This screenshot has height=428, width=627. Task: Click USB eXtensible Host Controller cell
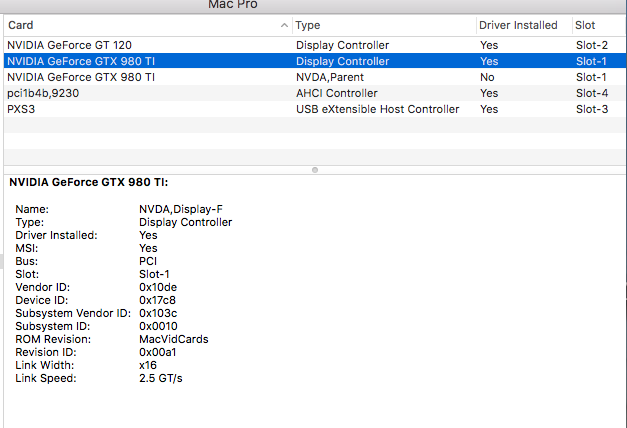pyautogui.click(x=377, y=109)
